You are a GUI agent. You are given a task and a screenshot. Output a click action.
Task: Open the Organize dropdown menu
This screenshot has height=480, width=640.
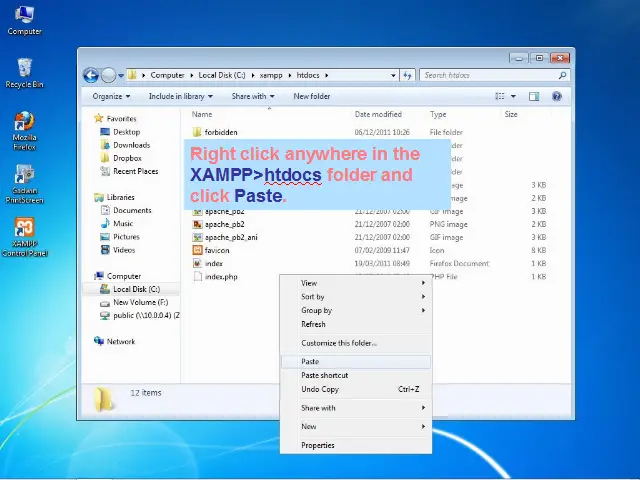pos(111,96)
